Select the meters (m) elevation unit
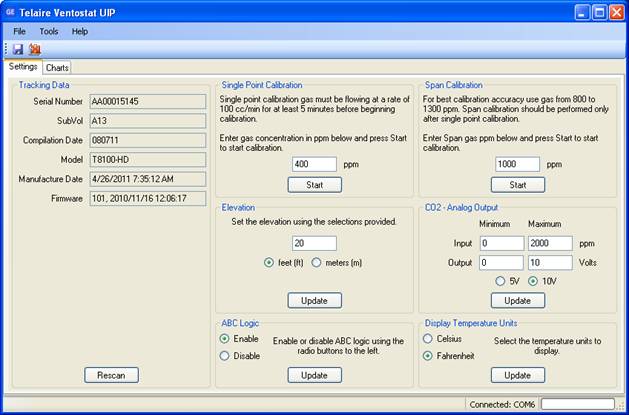This screenshot has width=629, height=415. point(317,263)
